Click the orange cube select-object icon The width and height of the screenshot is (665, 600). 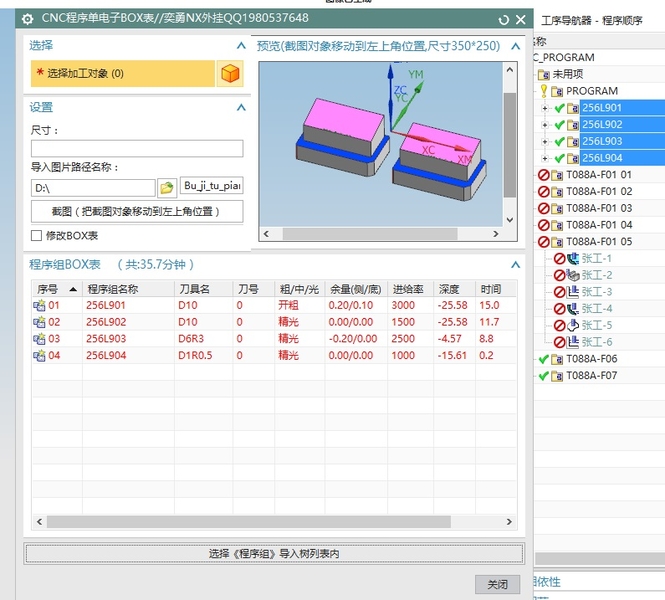(230, 74)
